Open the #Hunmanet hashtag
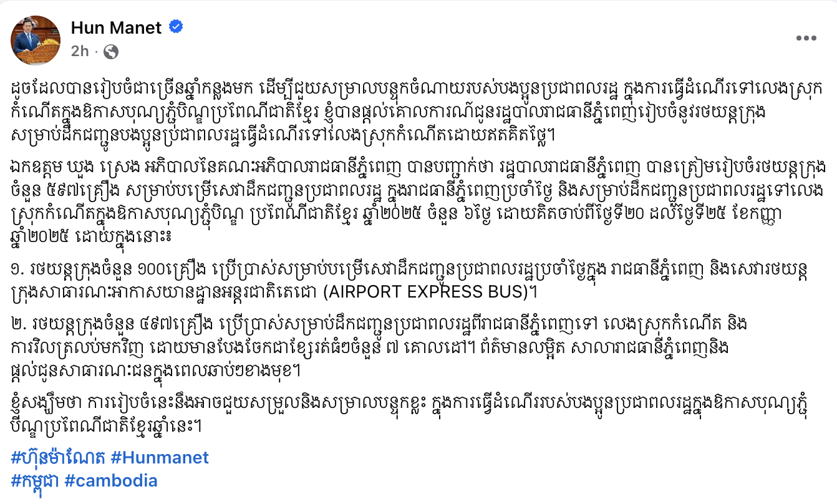Image resolution: width=837 pixels, height=504 pixels. point(160,458)
